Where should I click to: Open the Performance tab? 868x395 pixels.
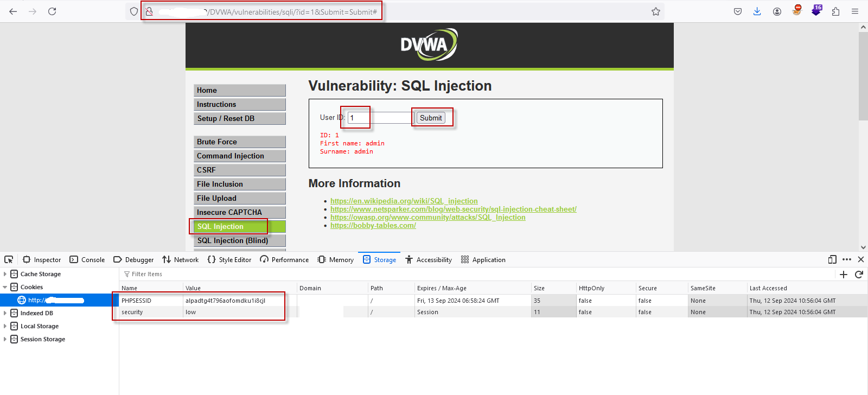[284, 260]
